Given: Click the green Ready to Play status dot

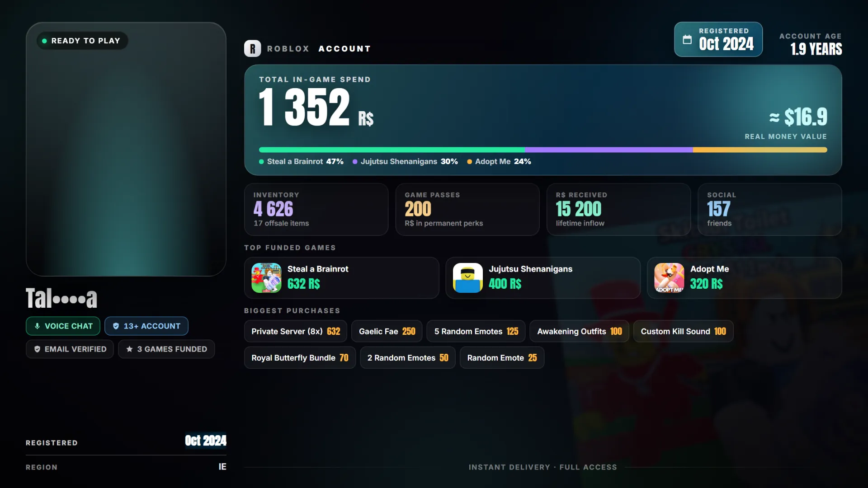Looking at the screenshot, I should [x=44, y=41].
